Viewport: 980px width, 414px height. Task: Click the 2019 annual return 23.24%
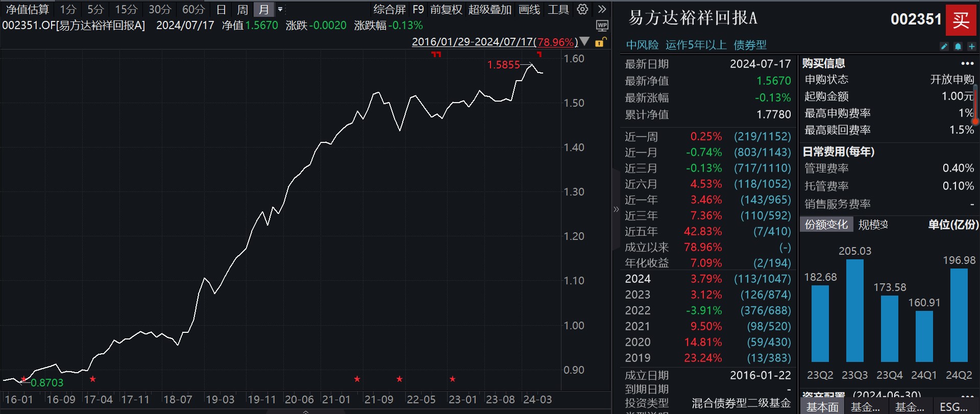pyautogui.click(x=703, y=358)
